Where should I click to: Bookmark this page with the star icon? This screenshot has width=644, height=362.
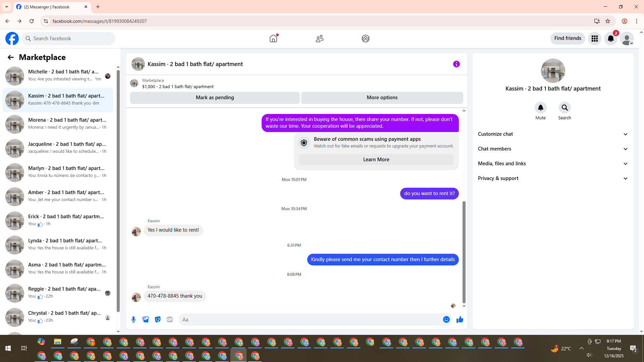click(x=608, y=21)
